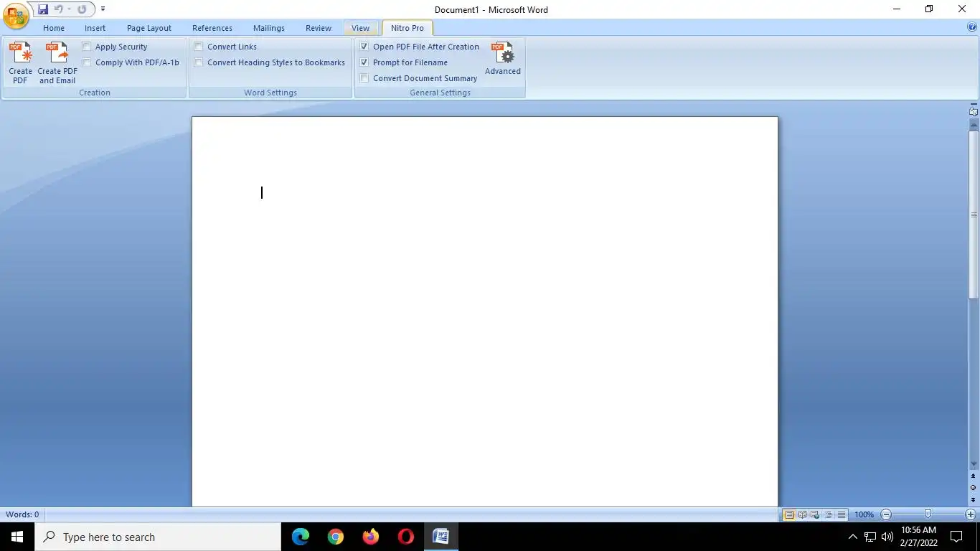Image resolution: width=980 pixels, height=551 pixels.
Task: Click the Zoom In plus button
Action: pos(971,514)
